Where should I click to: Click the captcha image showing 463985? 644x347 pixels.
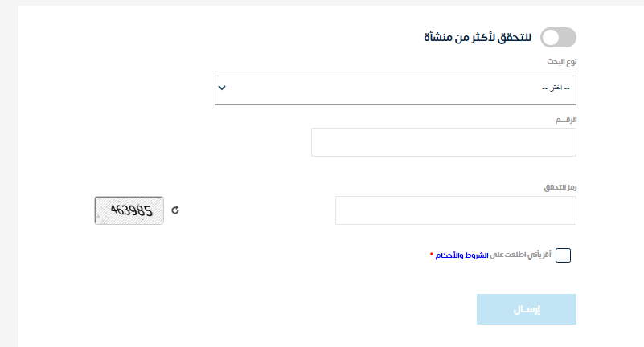pos(129,210)
